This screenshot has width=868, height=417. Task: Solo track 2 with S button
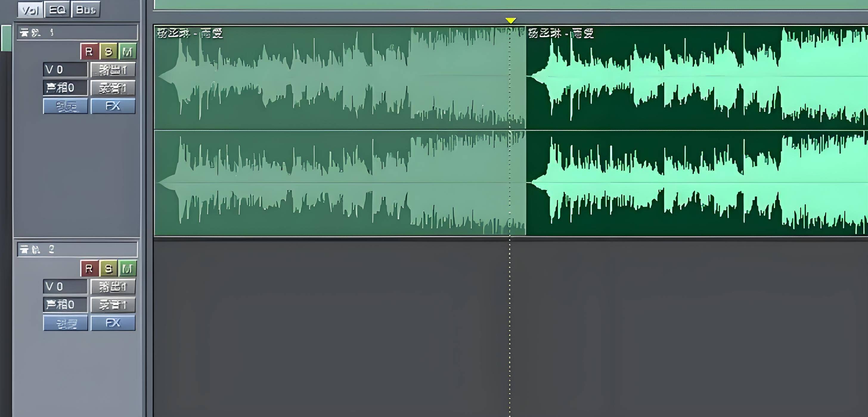pos(108,268)
